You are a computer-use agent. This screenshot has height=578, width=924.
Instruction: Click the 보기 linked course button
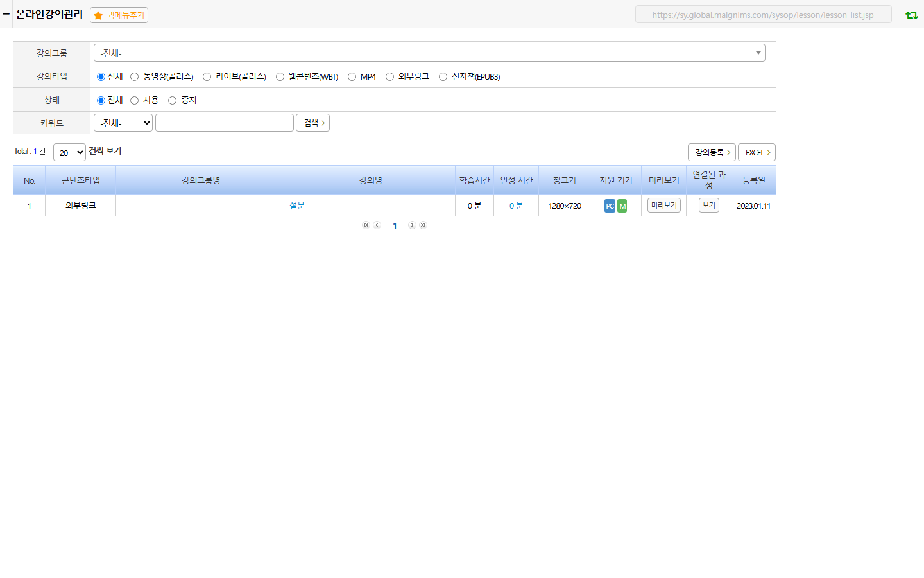click(709, 205)
